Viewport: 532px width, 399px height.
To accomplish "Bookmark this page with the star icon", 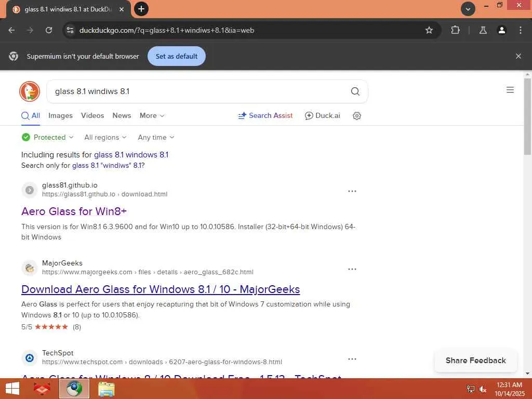I will 429,30.
